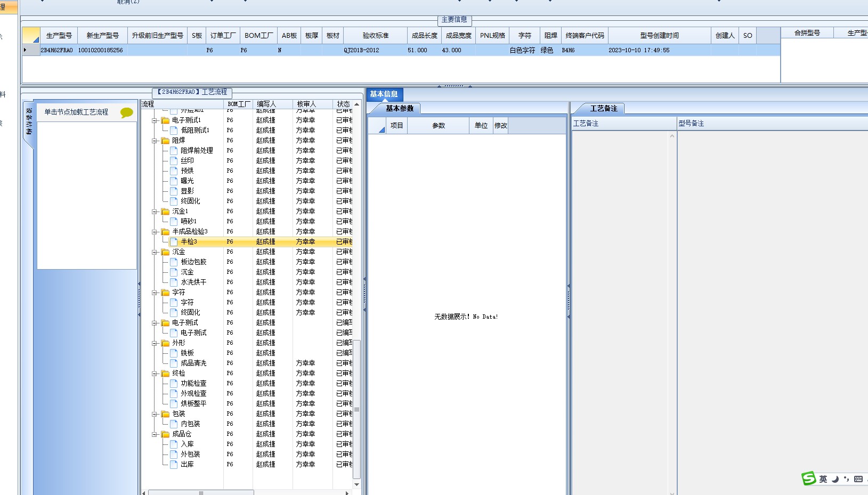Image resolution: width=868 pixels, height=495 pixels.
Task: Click the tree horizontal scroll-right arrow
Action: point(347,493)
